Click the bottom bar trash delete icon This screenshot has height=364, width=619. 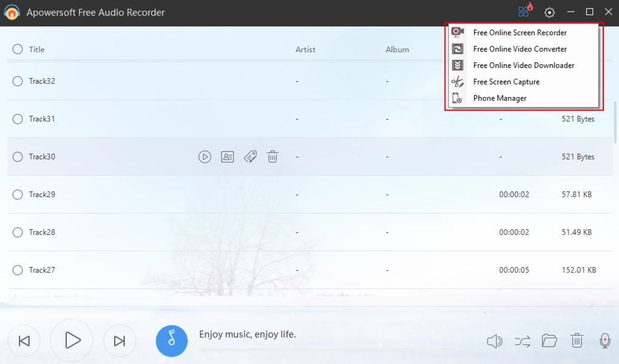tap(577, 340)
